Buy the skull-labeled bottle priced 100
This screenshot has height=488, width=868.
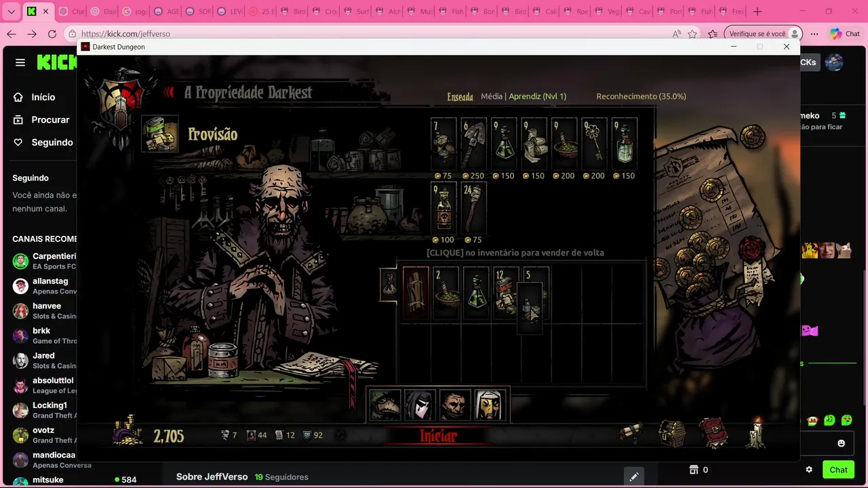coord(444,207)
